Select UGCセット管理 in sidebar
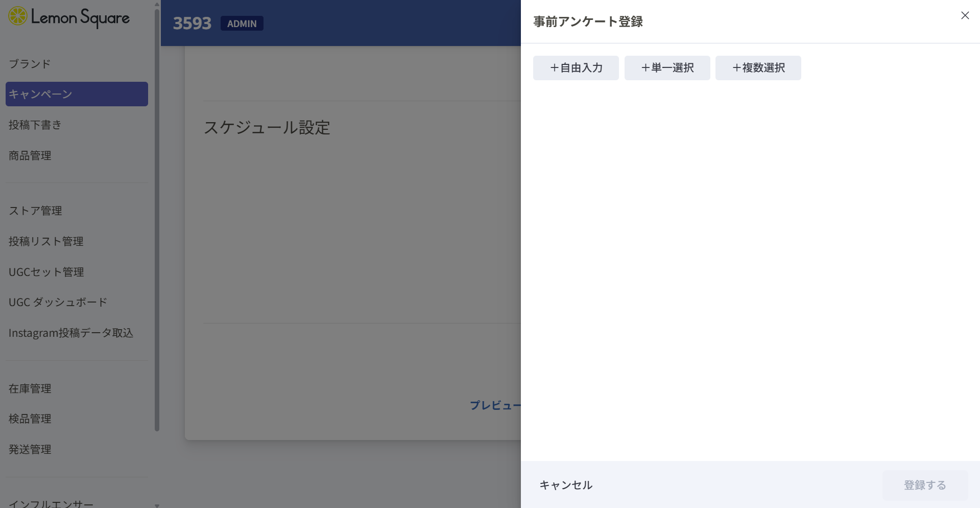 point(46,272)
